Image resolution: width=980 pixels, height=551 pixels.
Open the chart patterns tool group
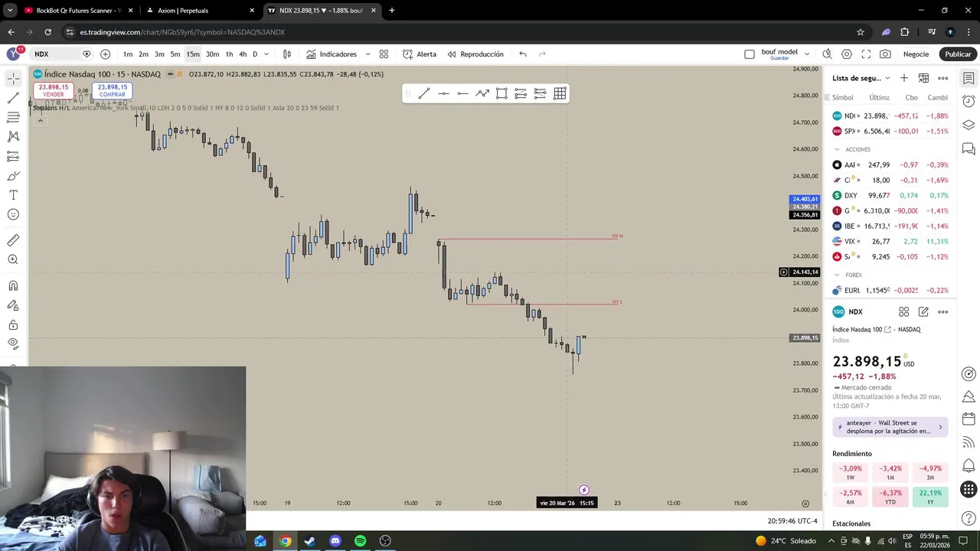click(x=13, y=136)
